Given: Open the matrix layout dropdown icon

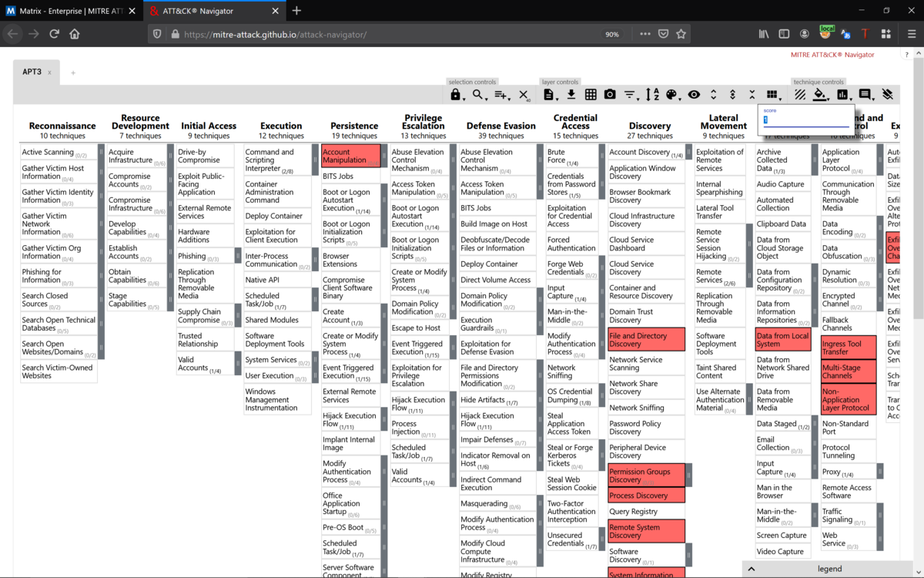Looking at the screenshot, I should (x=773, y=95).
